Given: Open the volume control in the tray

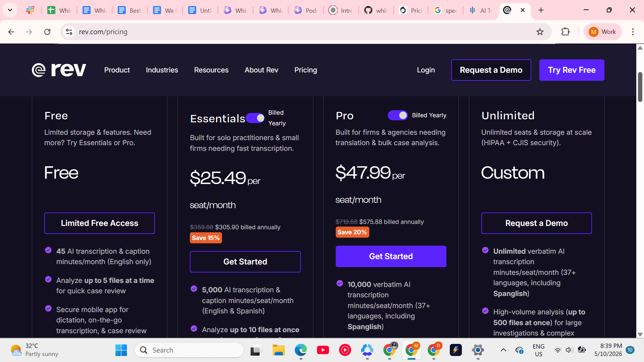Looking at the screenshot, I should point(569,350).
